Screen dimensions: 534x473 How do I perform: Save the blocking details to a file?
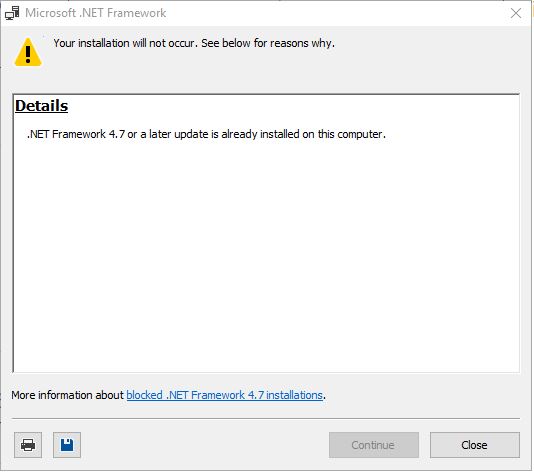coord(67,445)
